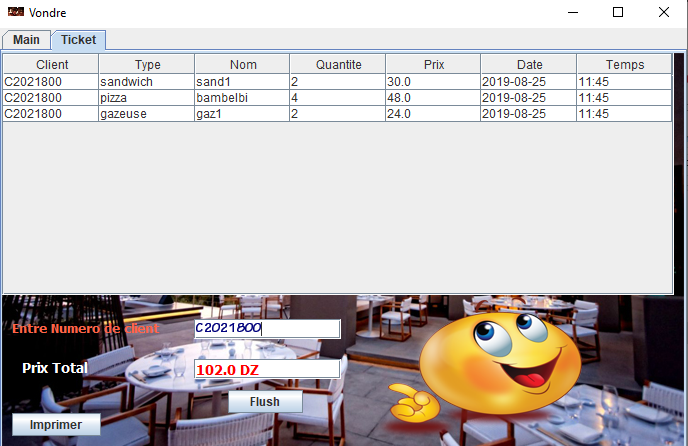Click the Nom column header
This screenshot has width=688, height=446.
(242, 64)
